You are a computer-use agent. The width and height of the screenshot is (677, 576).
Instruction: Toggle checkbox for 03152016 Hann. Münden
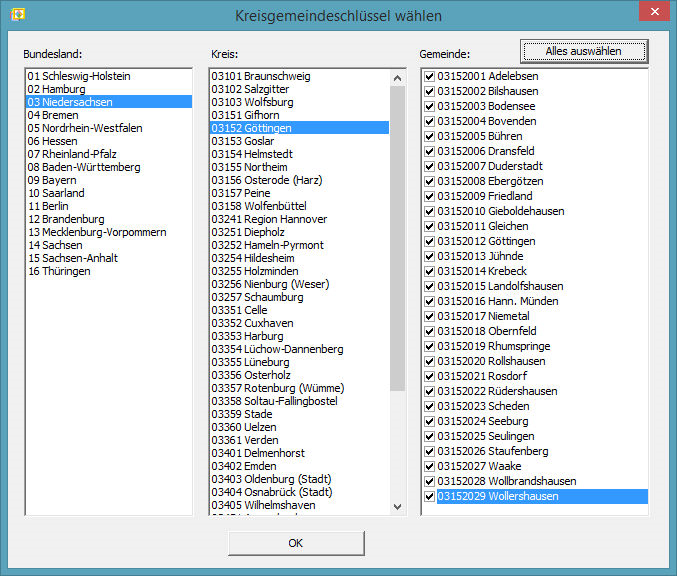[429, 301]
